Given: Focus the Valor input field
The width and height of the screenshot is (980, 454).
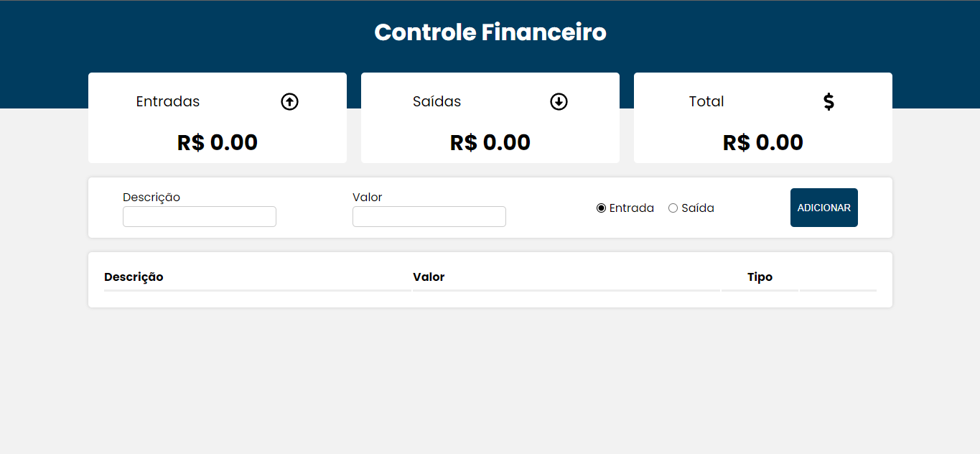Looking at the screenshot, I should 429,216.
